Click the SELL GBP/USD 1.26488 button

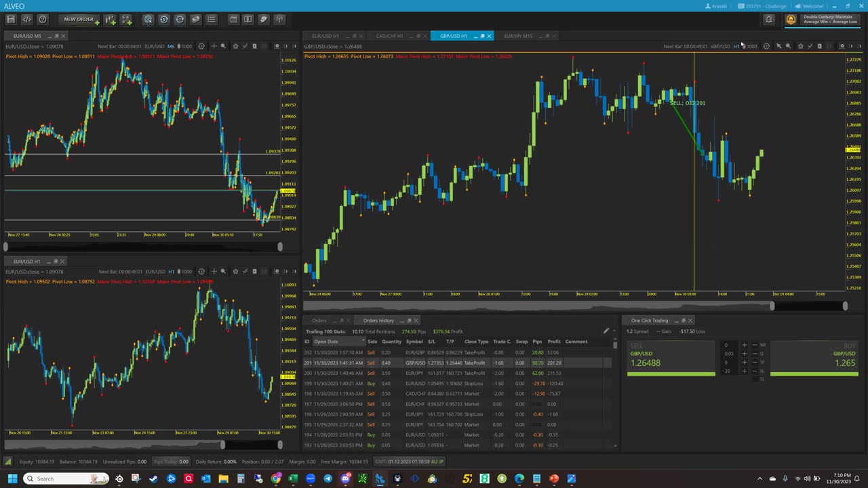pos(671,357)
